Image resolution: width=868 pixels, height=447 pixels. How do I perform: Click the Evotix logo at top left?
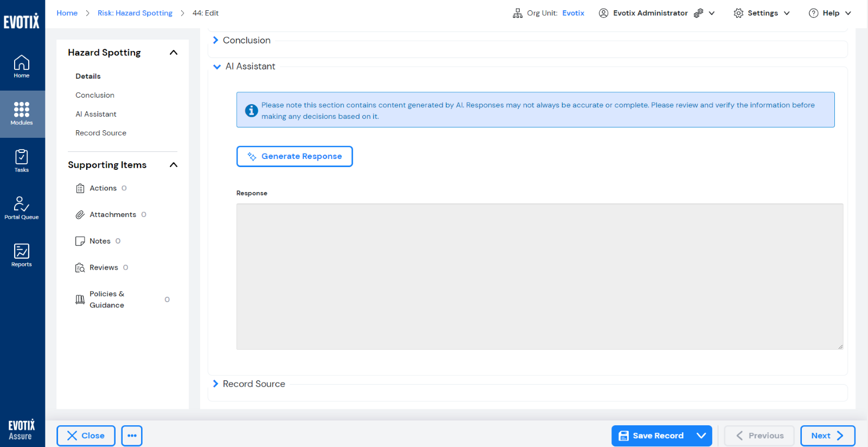[22, 21]
